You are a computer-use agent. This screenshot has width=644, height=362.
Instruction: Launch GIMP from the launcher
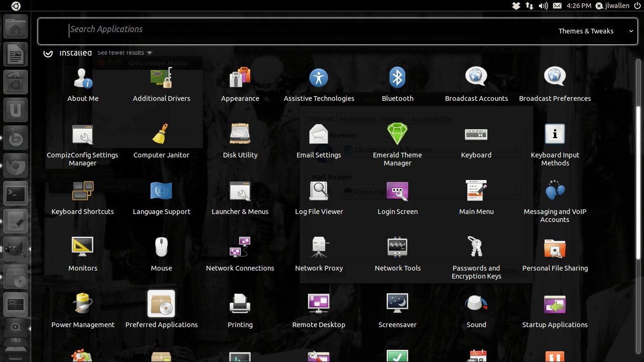tap(16, 248)
